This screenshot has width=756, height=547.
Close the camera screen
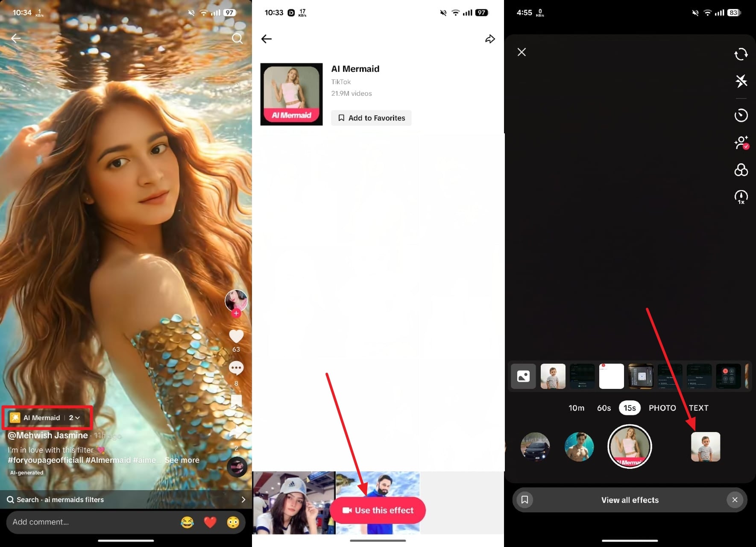coord(522,52)
